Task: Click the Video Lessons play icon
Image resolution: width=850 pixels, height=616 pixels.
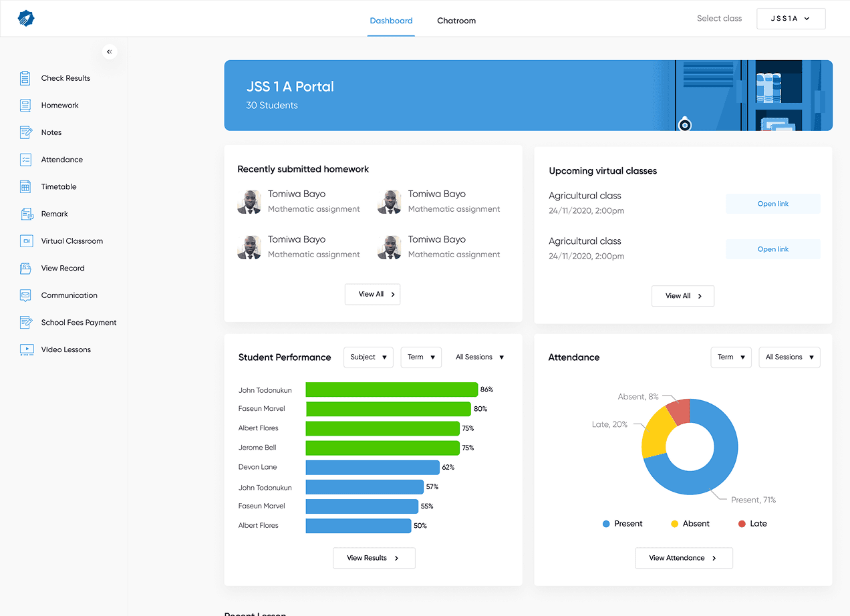Action: pos(26,349)
